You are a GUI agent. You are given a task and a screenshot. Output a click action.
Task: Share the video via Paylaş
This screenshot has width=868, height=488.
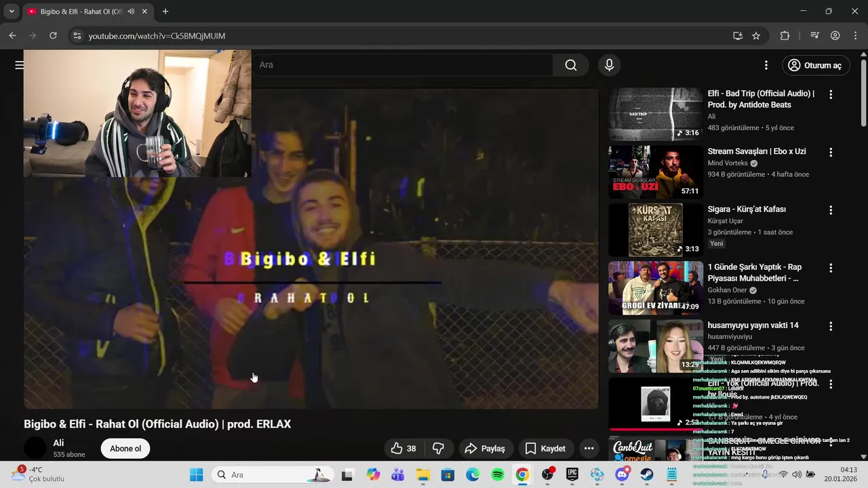[485, 449]
